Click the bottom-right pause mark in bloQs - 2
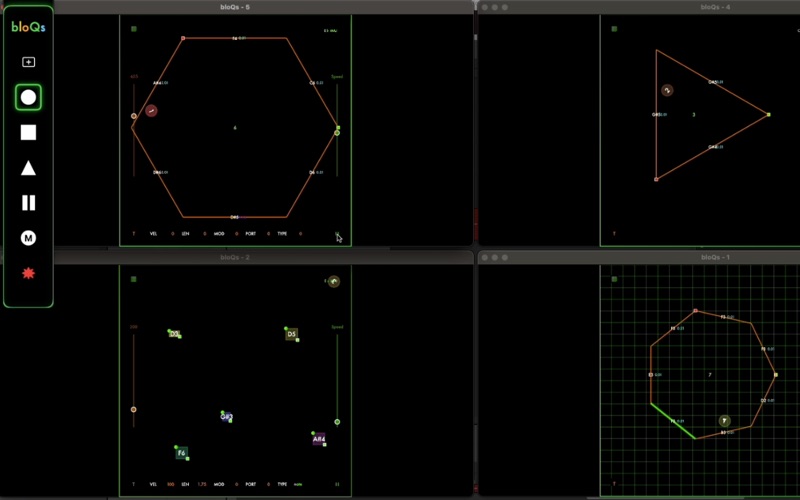The width and height of the screenshot is (800, 500). (337, 484)
